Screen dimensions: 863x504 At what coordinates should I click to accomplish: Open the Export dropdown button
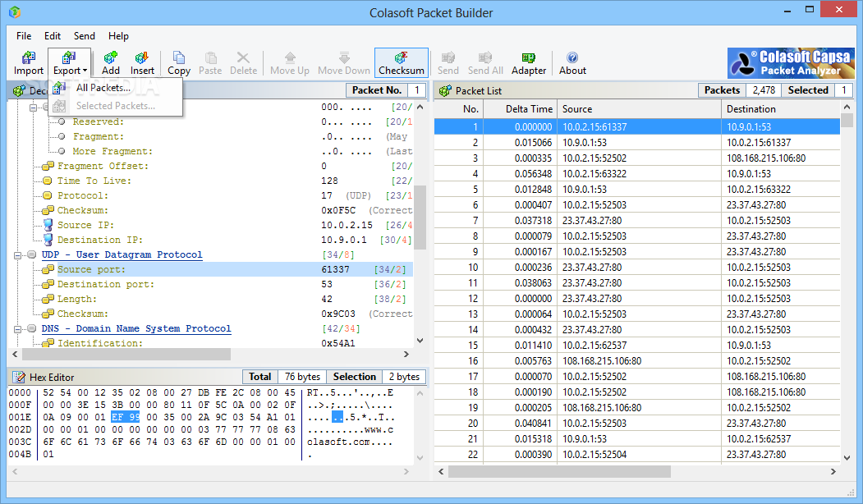coord(69,63)
